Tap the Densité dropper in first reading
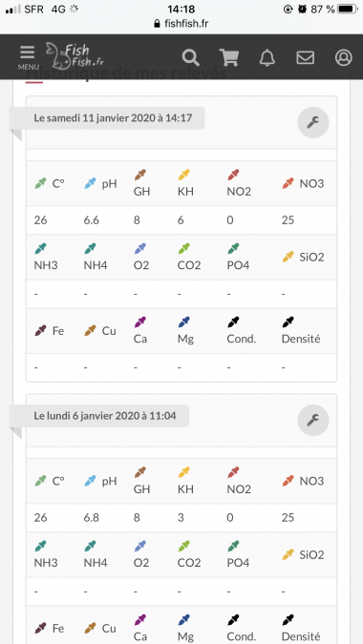Image resolution: width=363 pixels, height=644 pixels. point(288,322)
